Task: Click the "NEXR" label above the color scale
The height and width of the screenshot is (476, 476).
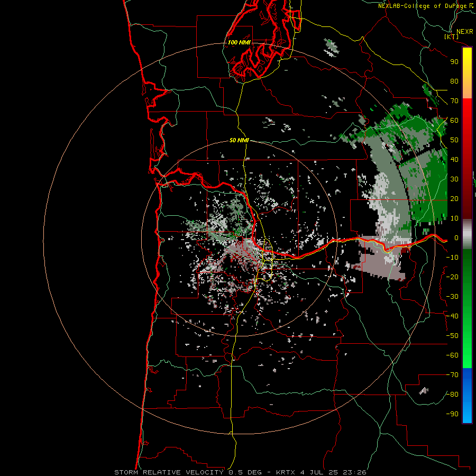Action: coord(464,32)
